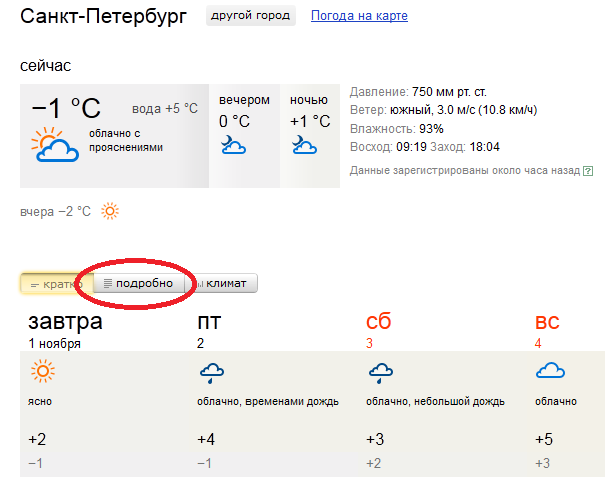
Task: Switch to the кратко forecast tab
Action: (56, 284)
